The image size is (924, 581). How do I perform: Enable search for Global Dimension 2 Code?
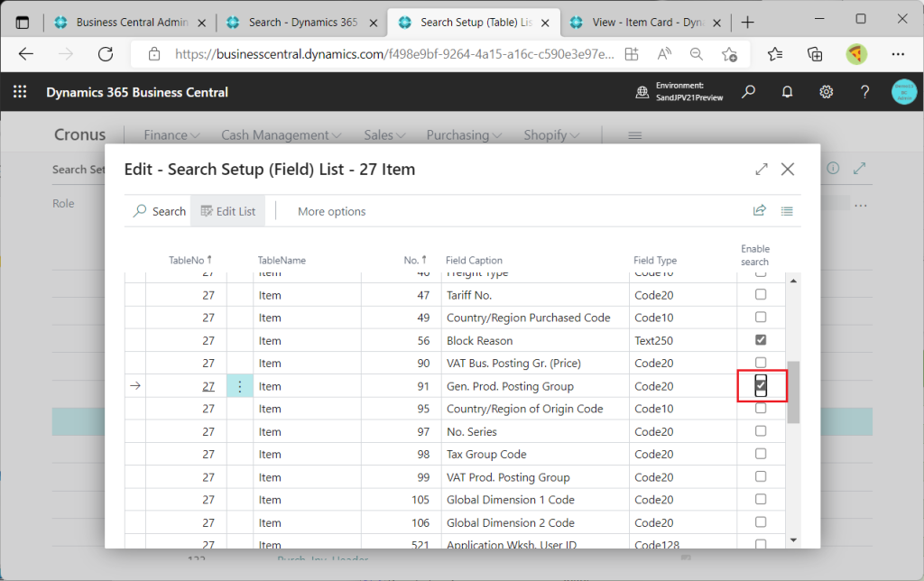(761, 522)
